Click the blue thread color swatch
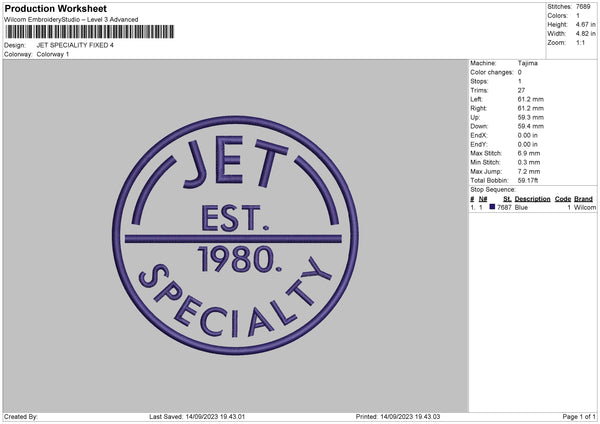Screen dimensions: 600x424 492,207
